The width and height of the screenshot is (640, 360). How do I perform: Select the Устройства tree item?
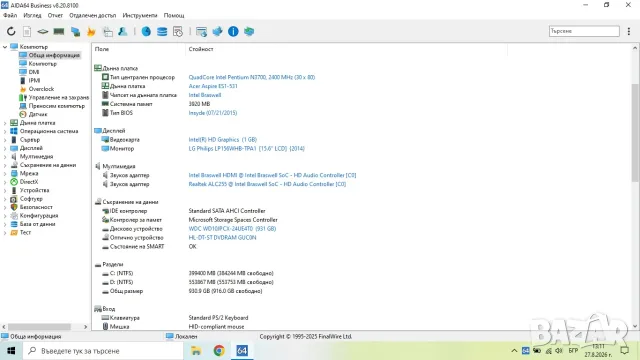pos(34,190)
